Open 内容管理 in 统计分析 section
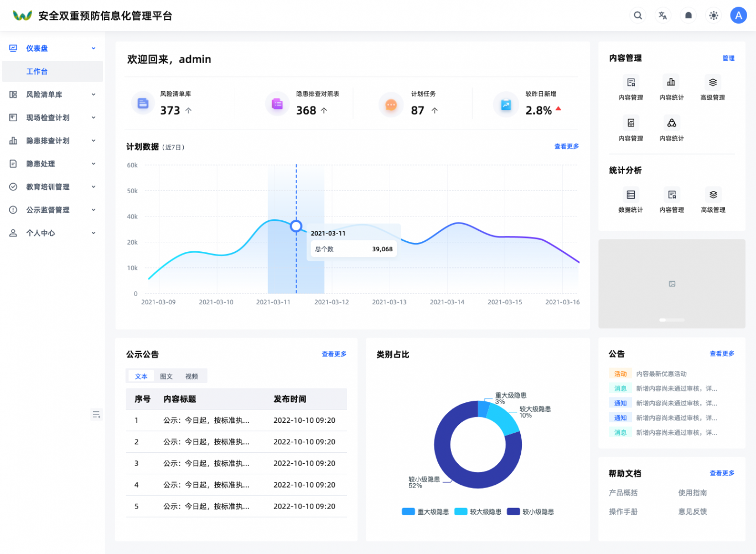756x554 pixels. tap(671, 201)
